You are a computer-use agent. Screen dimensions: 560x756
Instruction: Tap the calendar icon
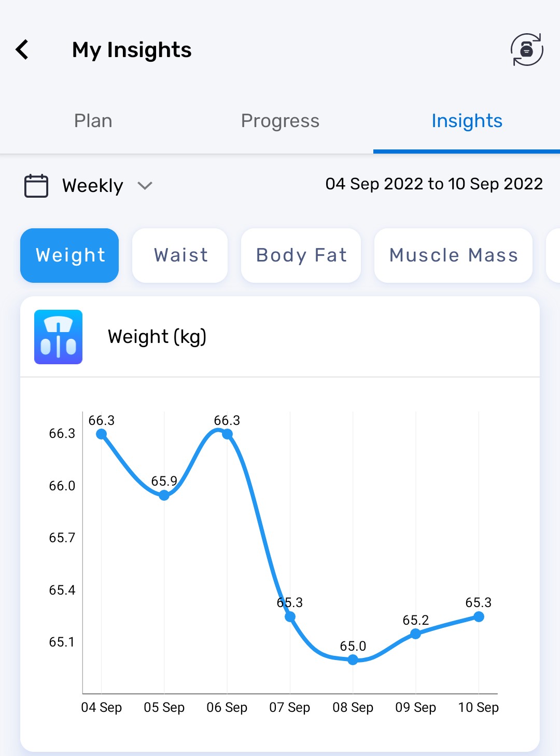(36, 185)
